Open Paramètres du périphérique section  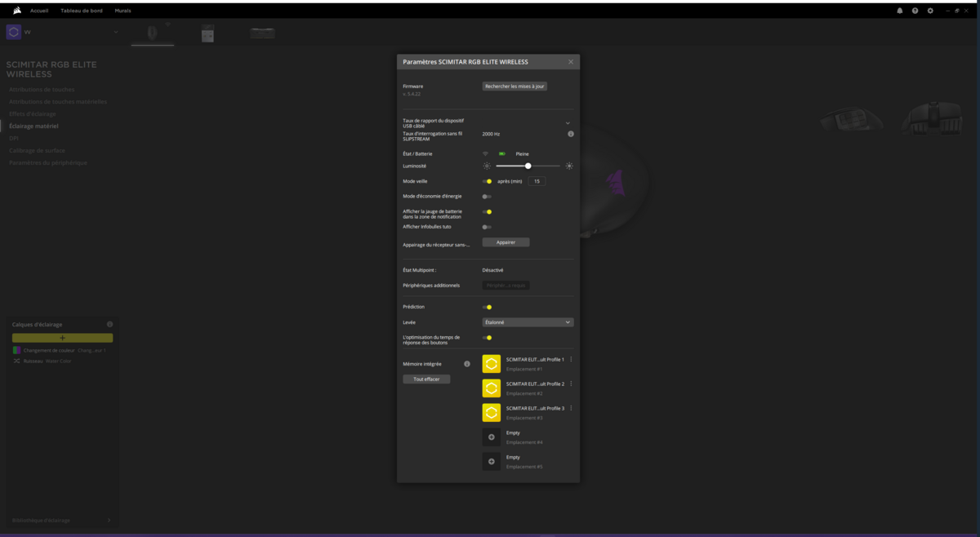coord(48,162)
